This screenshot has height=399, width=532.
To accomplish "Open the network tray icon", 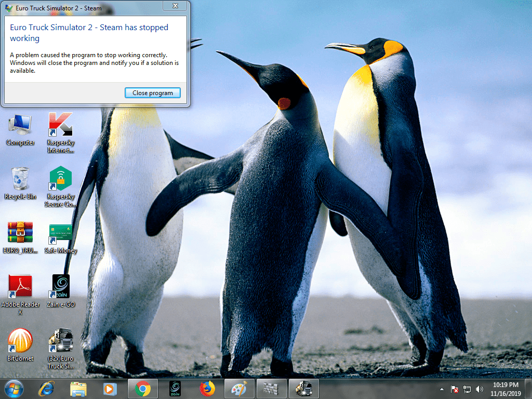I will coord(467,389).
